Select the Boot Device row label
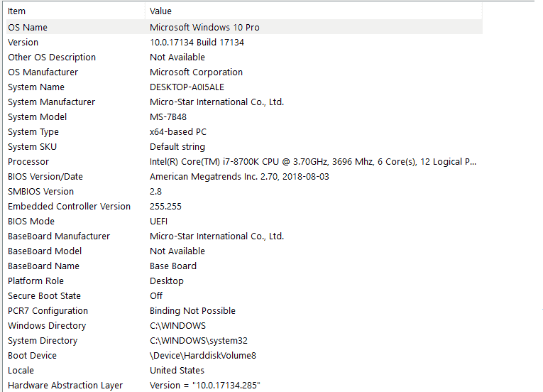Viewport: 543px width, 392px height. 32,355
